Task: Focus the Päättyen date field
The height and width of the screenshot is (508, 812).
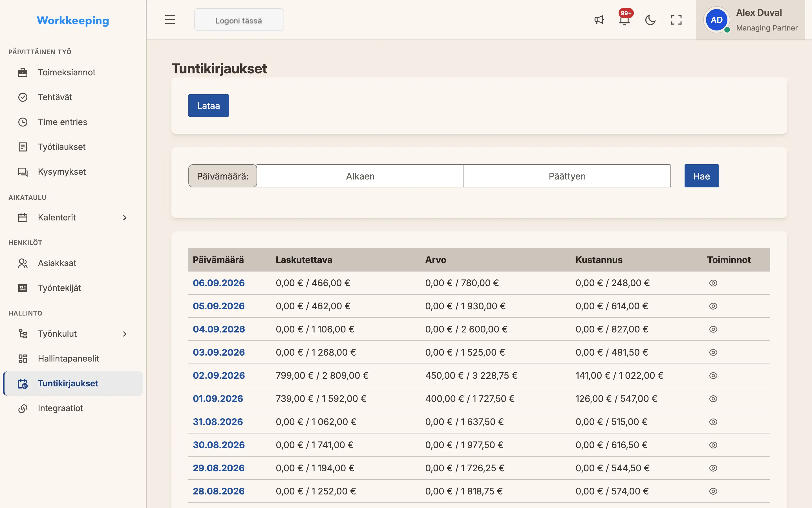Action: tap(567, 176)
